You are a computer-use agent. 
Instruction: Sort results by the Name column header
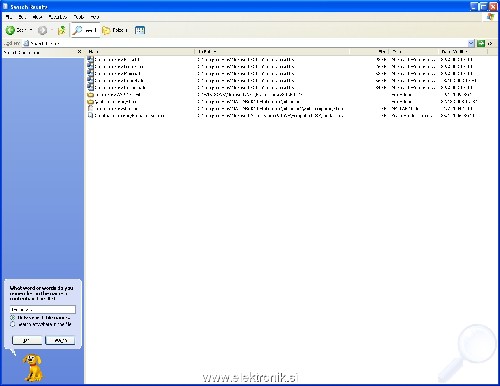[x=140, y=52]
